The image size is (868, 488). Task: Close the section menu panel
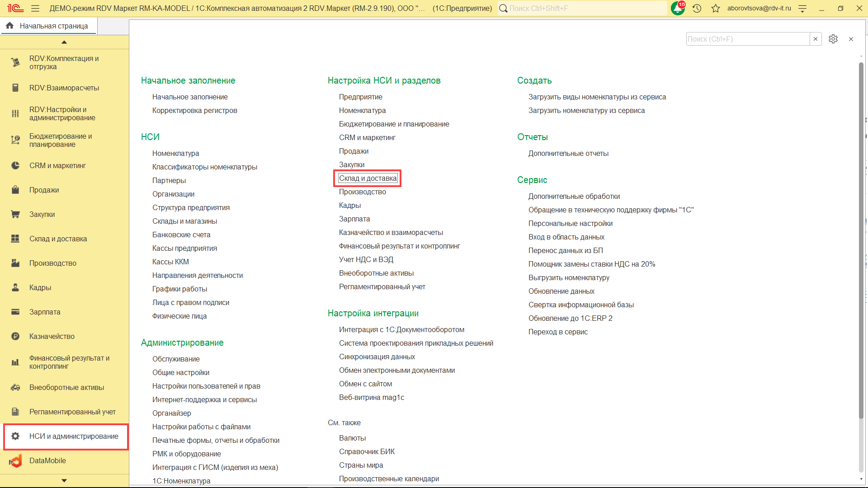(x=851, y=39)
